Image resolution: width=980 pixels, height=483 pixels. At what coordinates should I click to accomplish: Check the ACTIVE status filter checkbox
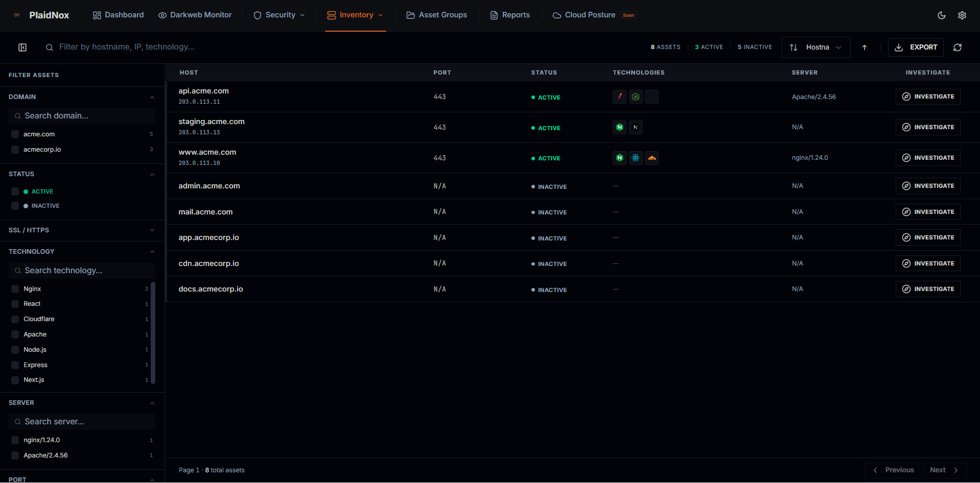tap(15, 191)
